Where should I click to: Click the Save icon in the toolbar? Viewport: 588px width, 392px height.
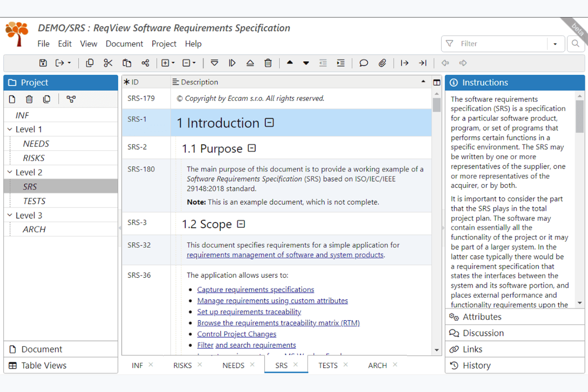(42, 63)
